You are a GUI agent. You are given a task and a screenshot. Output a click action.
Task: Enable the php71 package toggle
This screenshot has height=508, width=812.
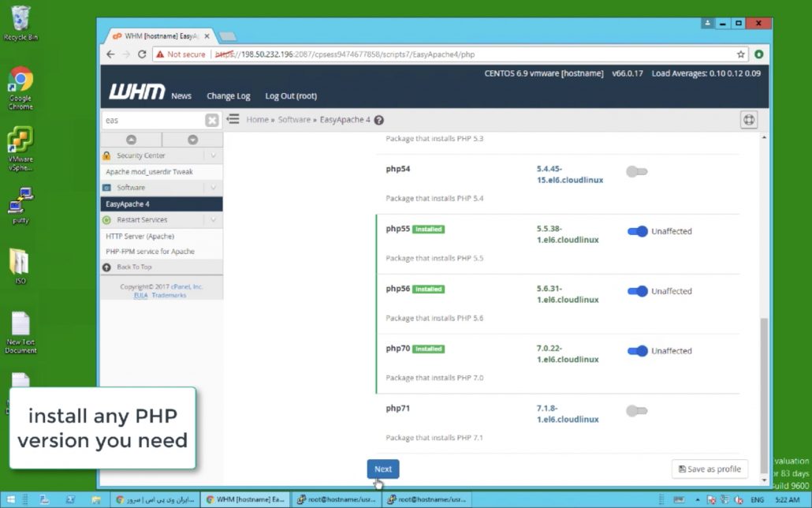[x=636, y=411]
